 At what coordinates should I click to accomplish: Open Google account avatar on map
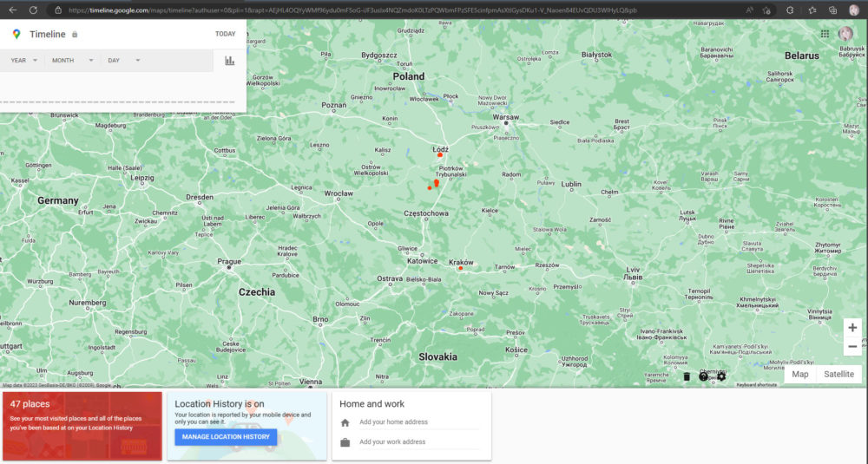(x=845, y=34)
